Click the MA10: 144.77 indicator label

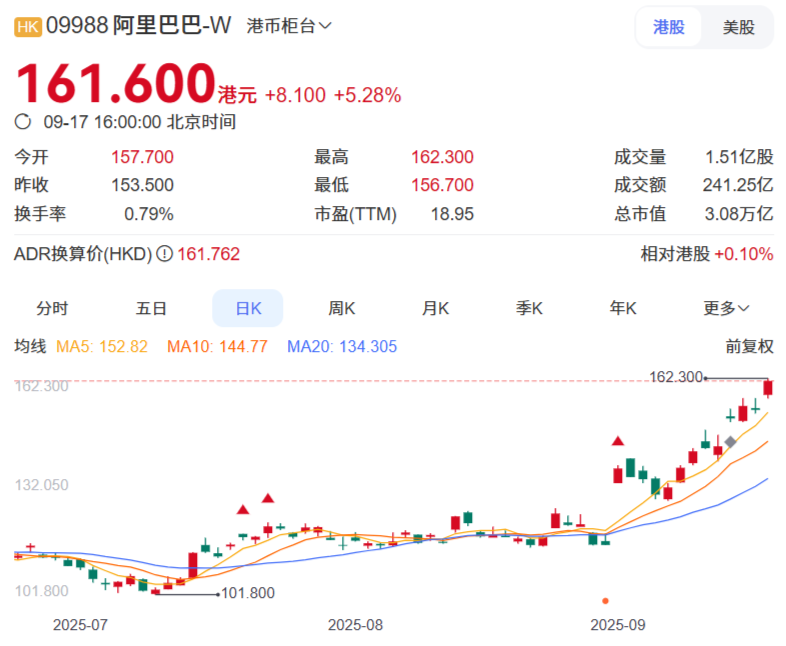(x=217, y=346)
